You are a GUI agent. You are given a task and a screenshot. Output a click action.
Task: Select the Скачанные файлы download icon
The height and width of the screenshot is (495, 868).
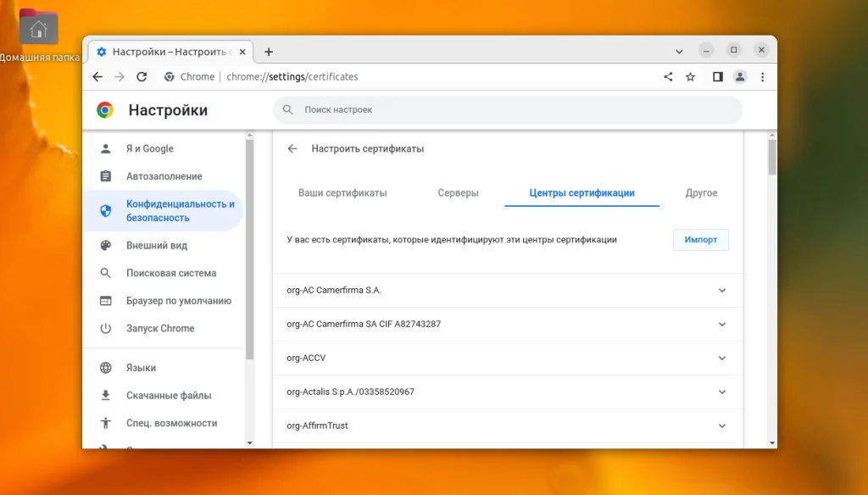(104, 395)
